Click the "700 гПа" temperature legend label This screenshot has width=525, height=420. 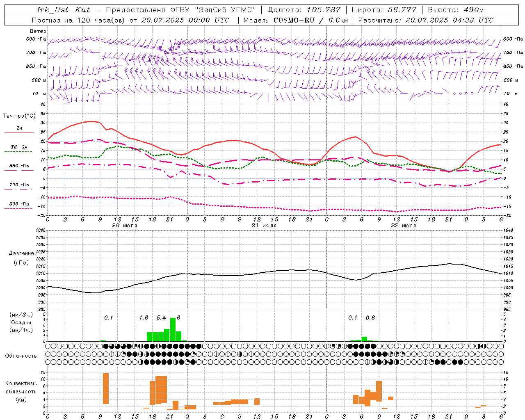19,185
